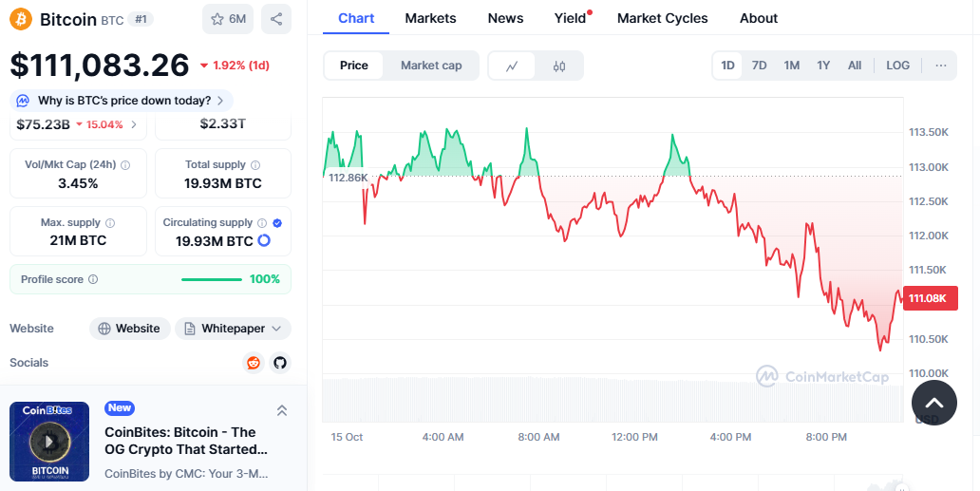The width and height of the screenshot is (980, 491).
Task: Click the share icon next to Bitcoin
Action: 275,19
